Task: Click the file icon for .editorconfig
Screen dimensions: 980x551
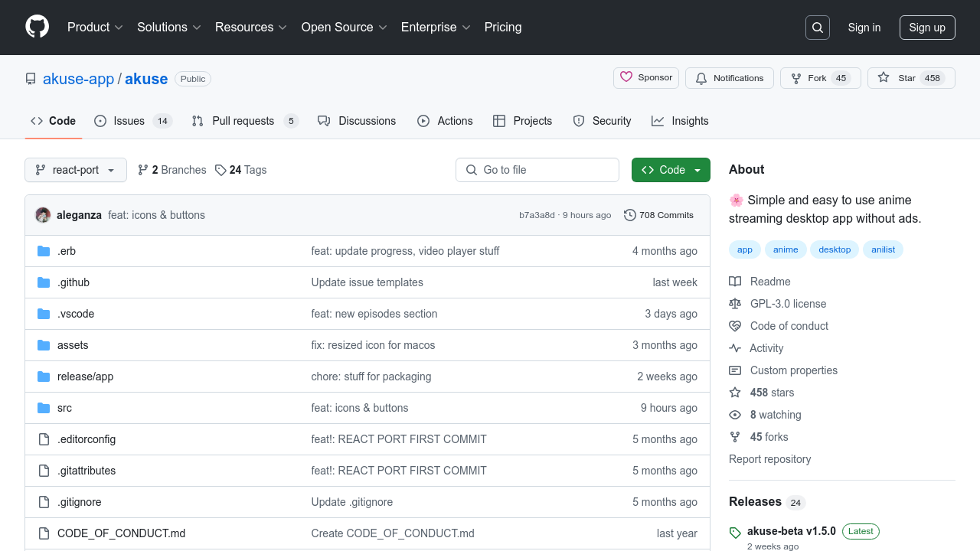Action: pos(44,439)
